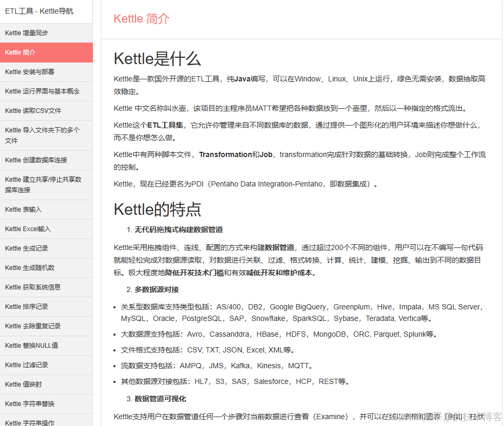Go to Kettle 获取系统信息 page

46,287
